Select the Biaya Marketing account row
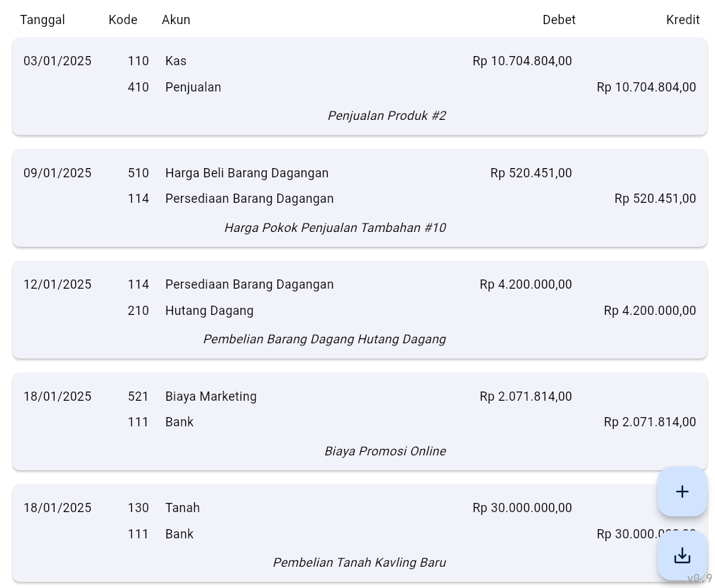Image resolution: width=715 pixels, height=588 pixels. point(211,396)
